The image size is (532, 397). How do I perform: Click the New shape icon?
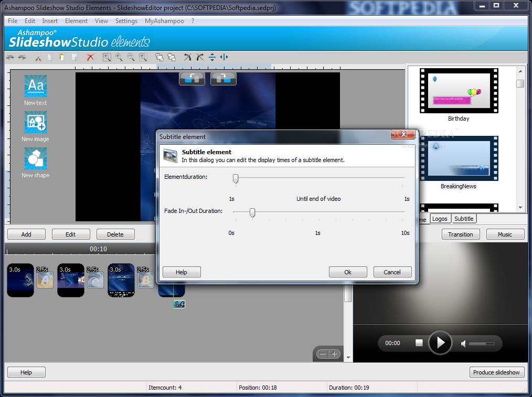click(x=36, y=158)
